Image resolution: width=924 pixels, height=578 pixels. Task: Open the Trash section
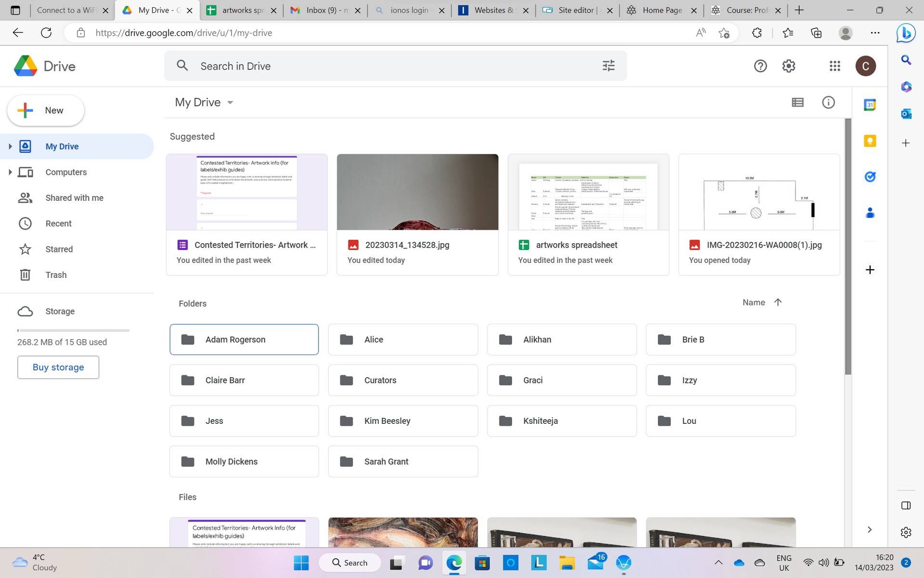point(56,275)
